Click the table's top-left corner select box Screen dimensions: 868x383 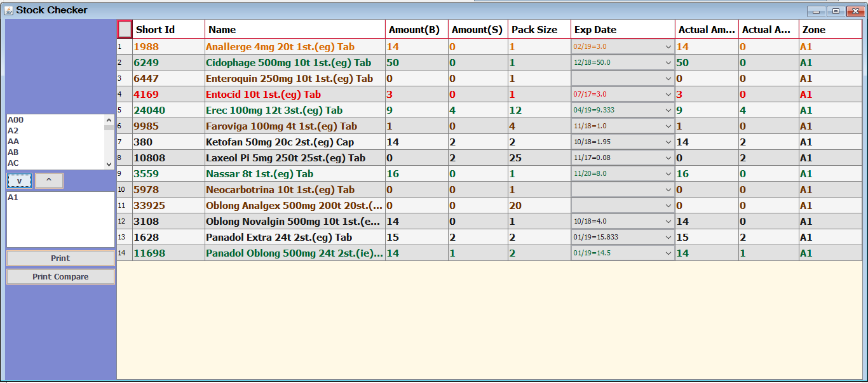(125, 29)
